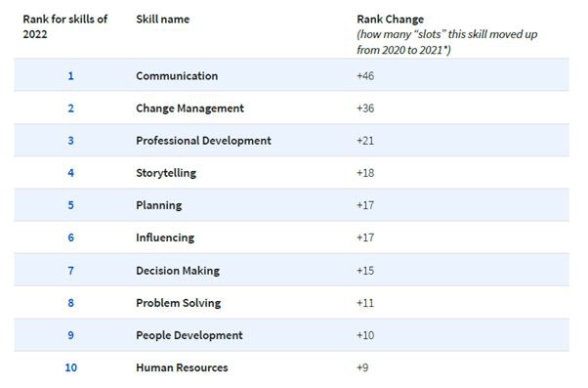This screenshot has height=388, width=588.
Task: Click the People Development skill
Action: pyautogui.click(x=189, y=335)
